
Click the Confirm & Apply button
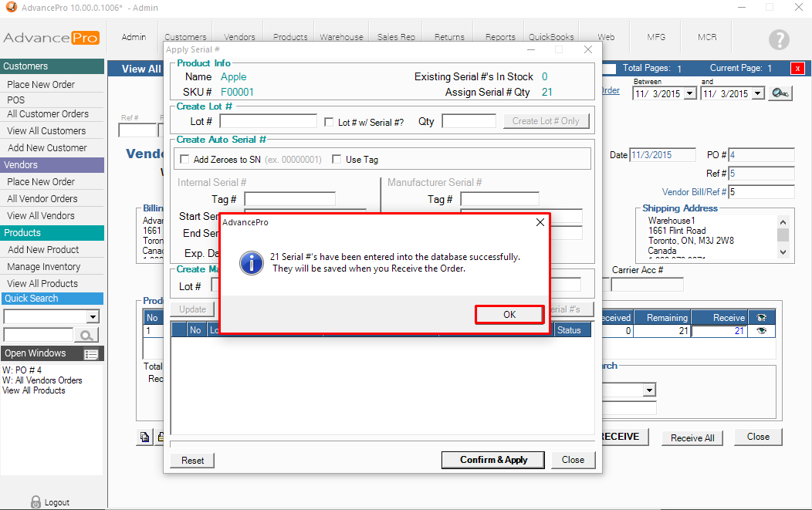(493, 460)
